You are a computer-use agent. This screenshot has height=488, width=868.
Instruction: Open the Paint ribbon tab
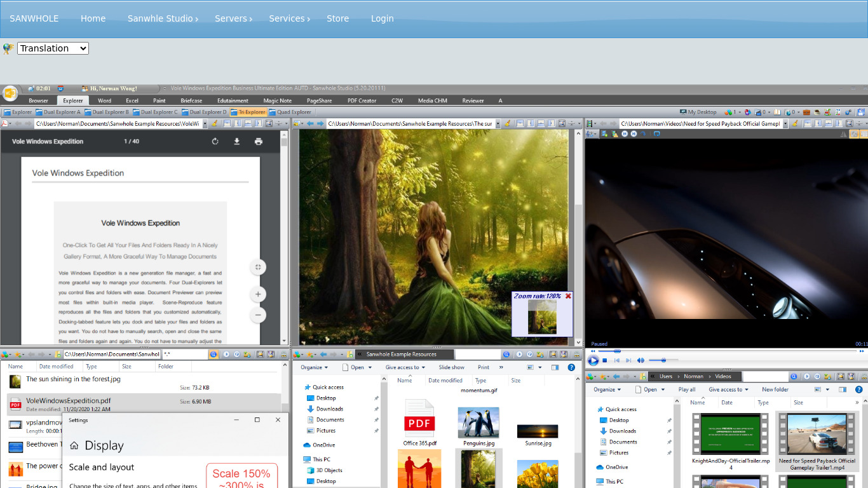[x=159, y=100]
